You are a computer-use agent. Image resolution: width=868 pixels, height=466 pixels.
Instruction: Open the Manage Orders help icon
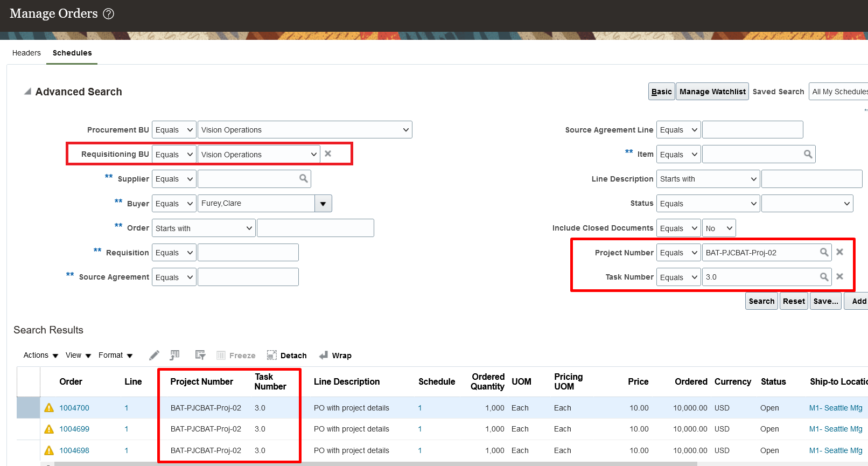[108, 14]
